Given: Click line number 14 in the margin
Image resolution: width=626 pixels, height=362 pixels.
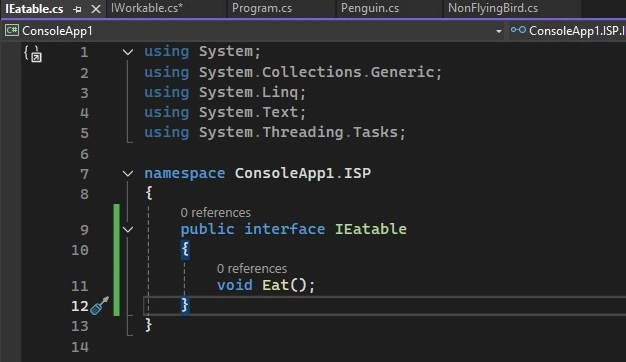Looking at the screenshot, I should pos(80,347).
